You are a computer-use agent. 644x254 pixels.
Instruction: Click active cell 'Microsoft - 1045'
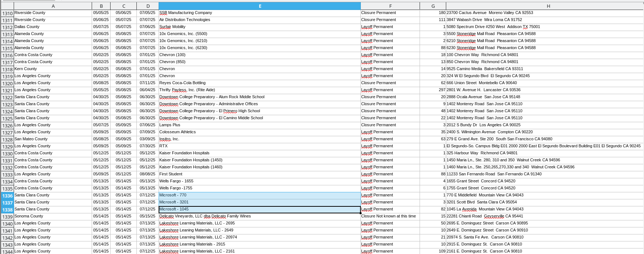260,209
